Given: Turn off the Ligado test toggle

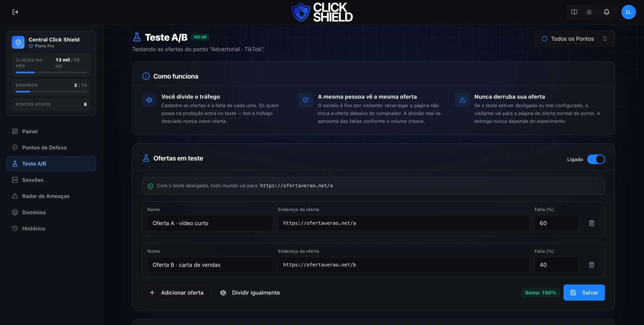Looking at the screenshot, I should pos(596,159).
